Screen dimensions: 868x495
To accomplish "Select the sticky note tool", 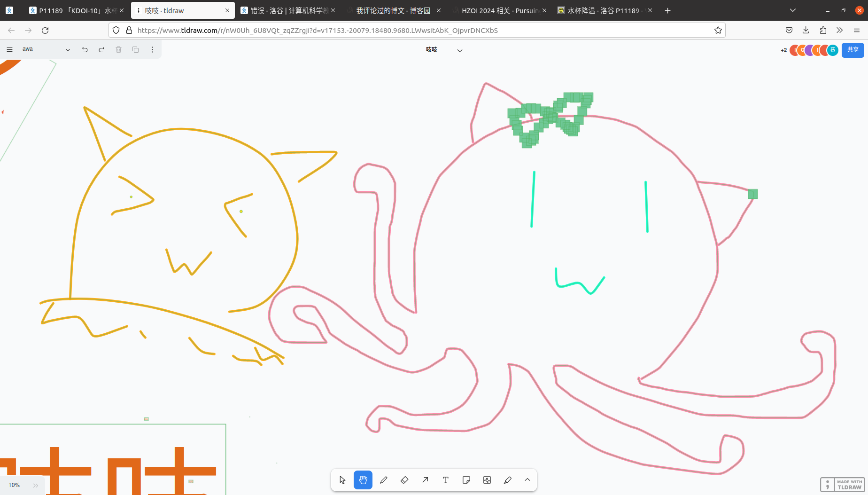I will [x=466, y=480].
